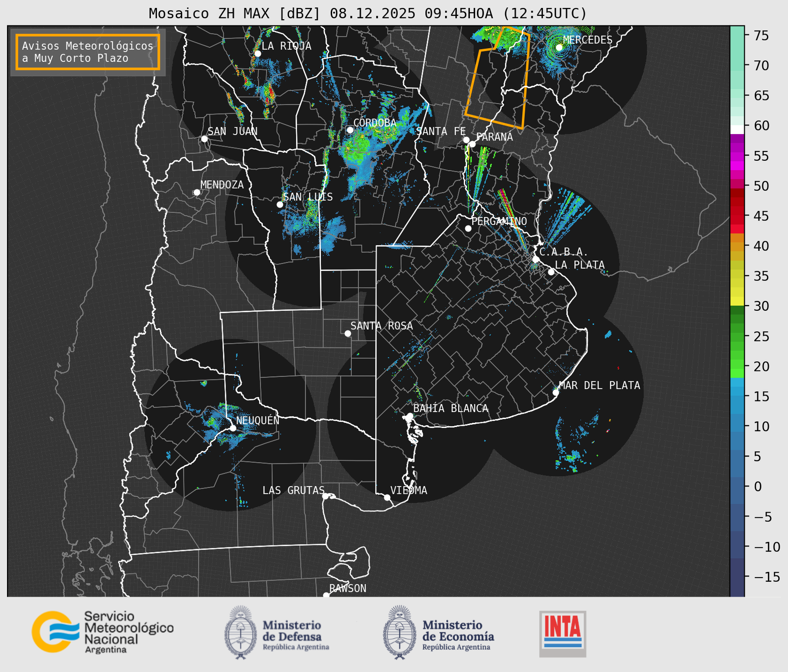The image size is (788, 672).
Task: Select the SAN JUAN city marker
Action: (204, 139)
